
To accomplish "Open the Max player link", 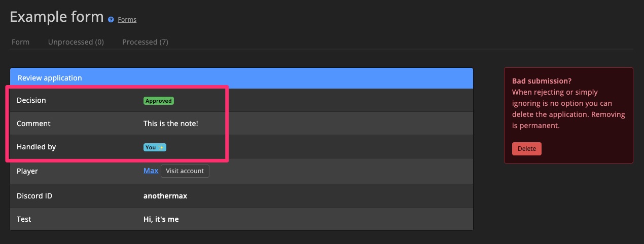I will point(151,171).
